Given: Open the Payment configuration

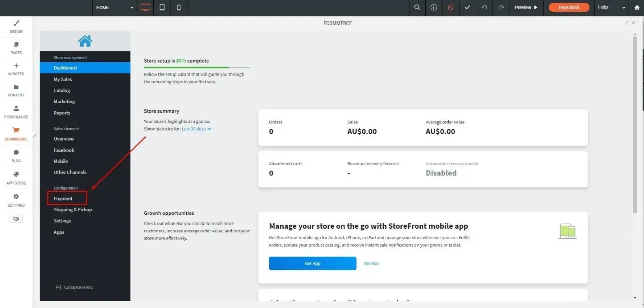Looking at the screenshot, I should (63, 198).
